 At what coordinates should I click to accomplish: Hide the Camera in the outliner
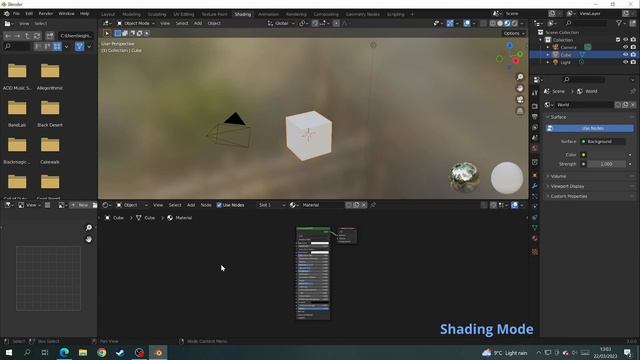(625, 47)
